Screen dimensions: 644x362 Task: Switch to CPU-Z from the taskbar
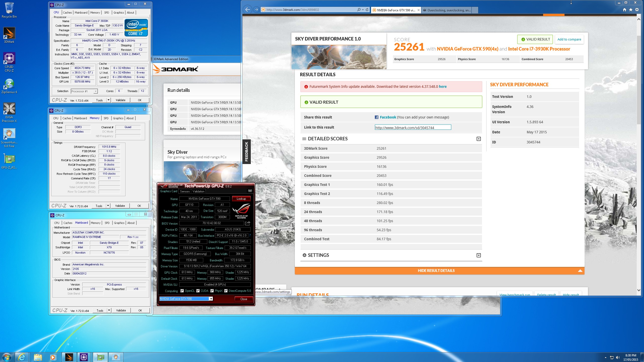coord(84,357)
